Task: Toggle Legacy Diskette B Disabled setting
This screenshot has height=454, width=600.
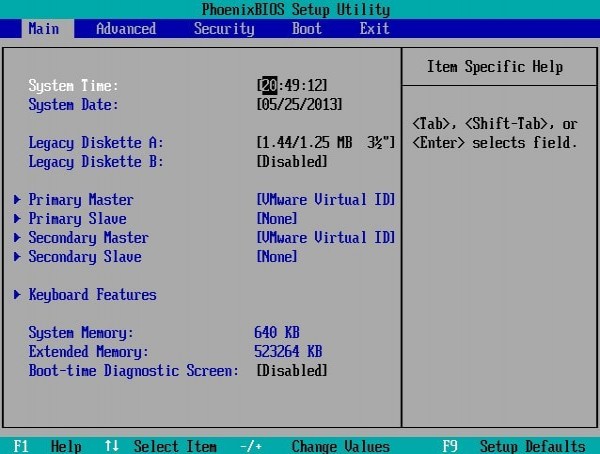Action: coord(291,162)
